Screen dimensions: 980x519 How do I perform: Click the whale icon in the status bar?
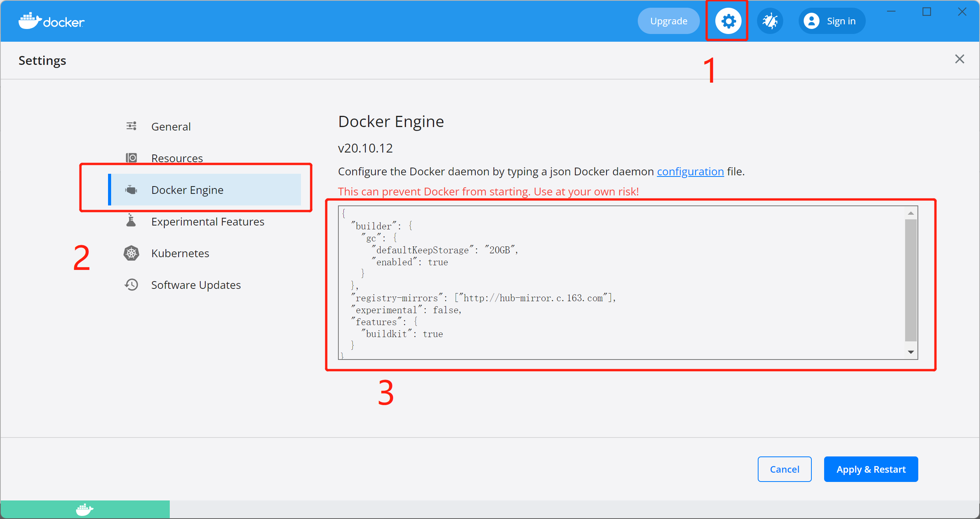[84, 509]
